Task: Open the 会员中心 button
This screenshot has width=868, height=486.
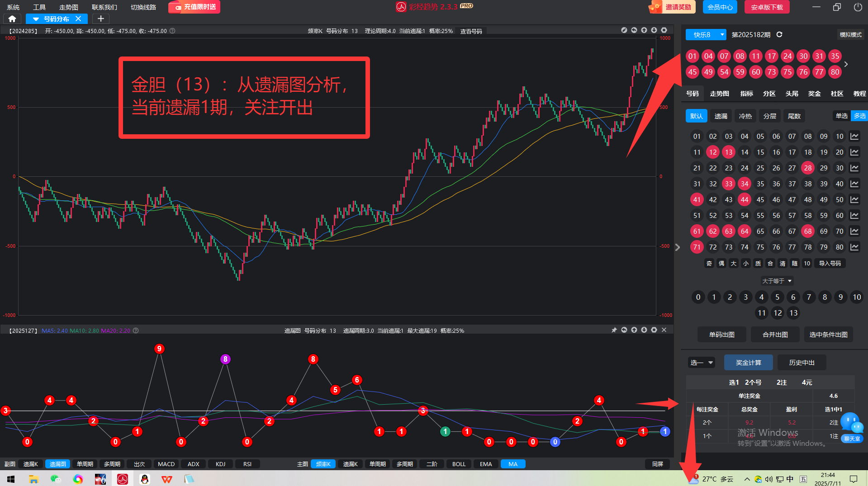Action: [720, 7]
